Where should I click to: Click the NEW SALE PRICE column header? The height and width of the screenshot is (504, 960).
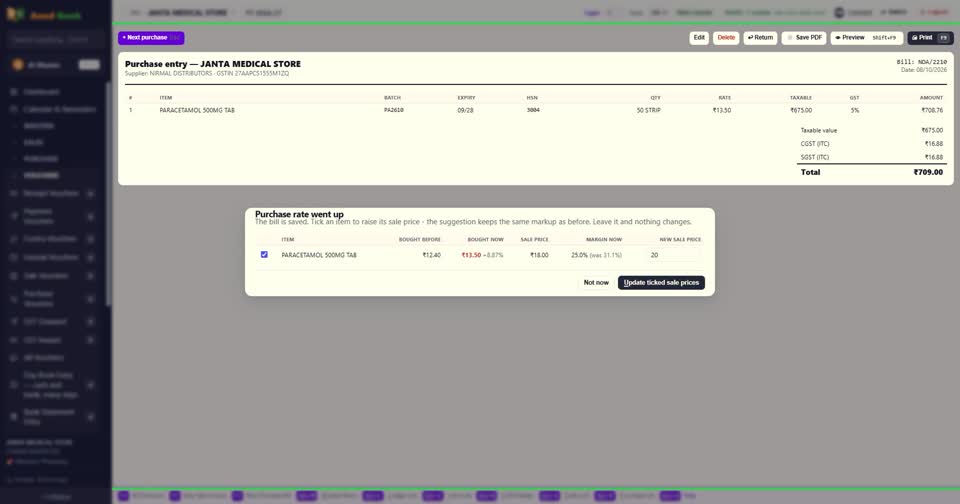point(680,239)
